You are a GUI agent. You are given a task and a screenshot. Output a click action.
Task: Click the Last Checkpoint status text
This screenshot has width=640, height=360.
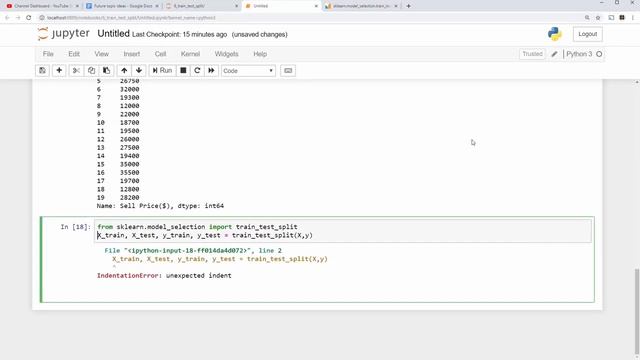point(179,35)
